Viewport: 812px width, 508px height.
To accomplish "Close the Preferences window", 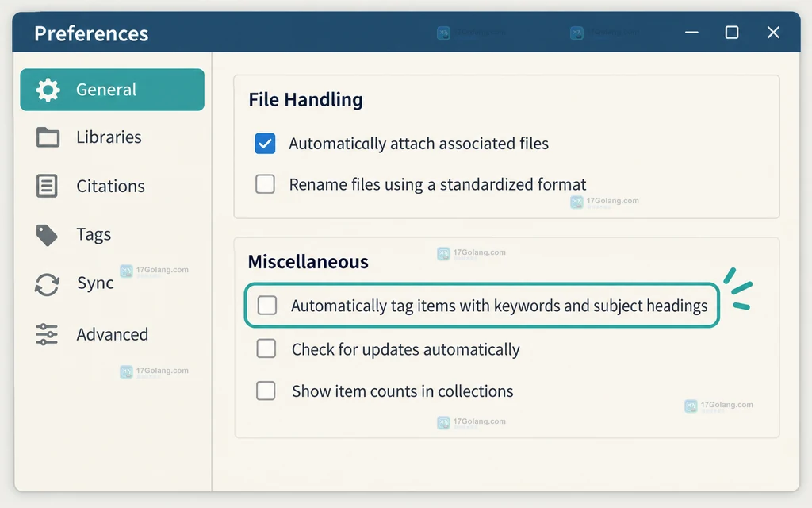I will (773, 33).
